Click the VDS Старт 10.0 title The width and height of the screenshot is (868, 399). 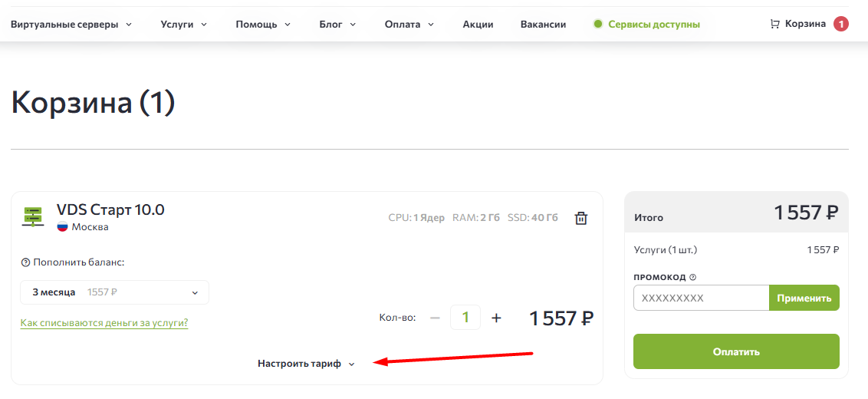pos(110,210)
